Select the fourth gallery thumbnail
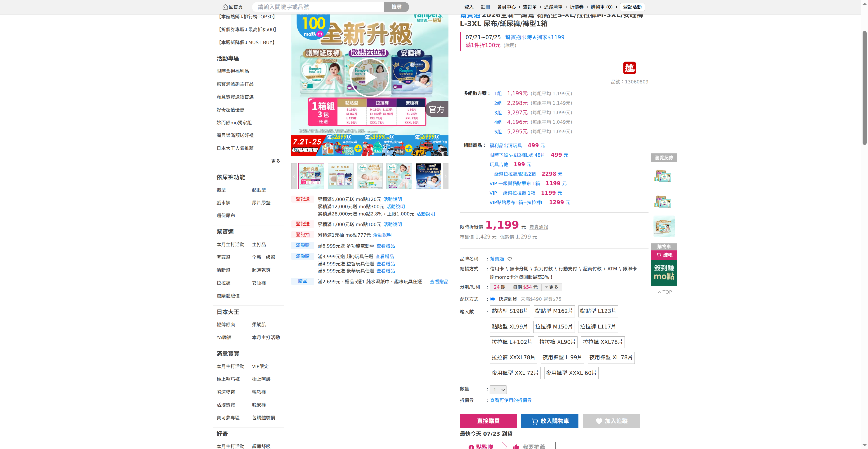Screen dimensions: 868x449 [x=399, y=176]
